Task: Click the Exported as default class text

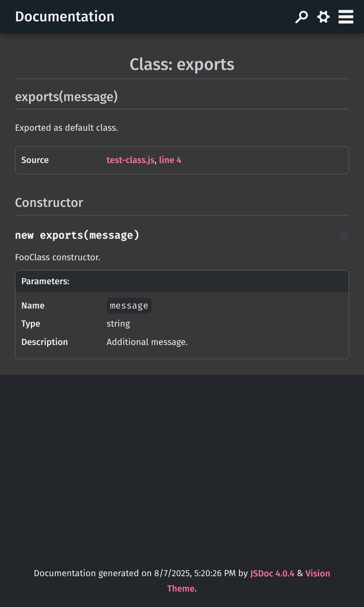Action: (66, 128)
